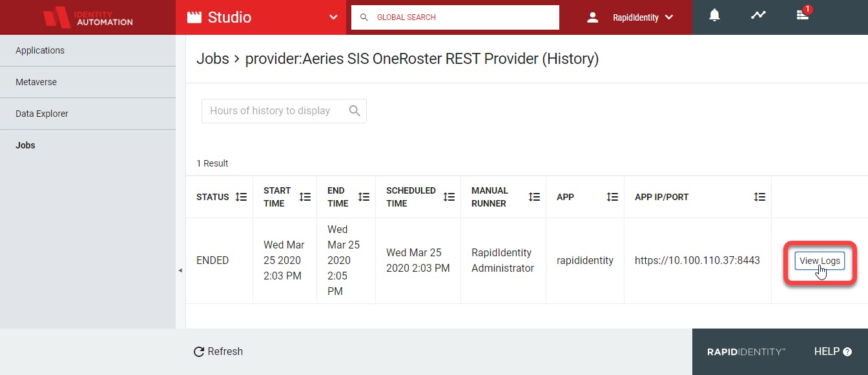Click the SCHEDULED TIME column header label
The image size is (868, 375).
[411, 197]
